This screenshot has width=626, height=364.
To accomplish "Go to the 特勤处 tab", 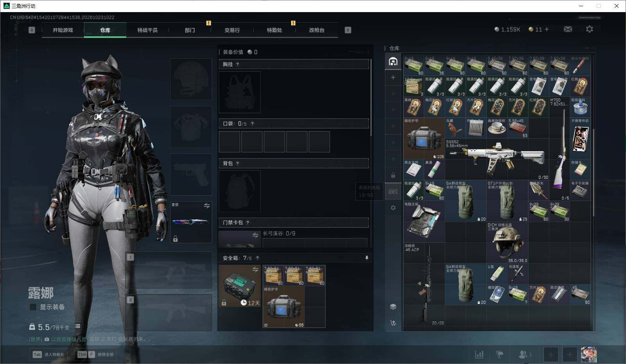I will [274, 30].
